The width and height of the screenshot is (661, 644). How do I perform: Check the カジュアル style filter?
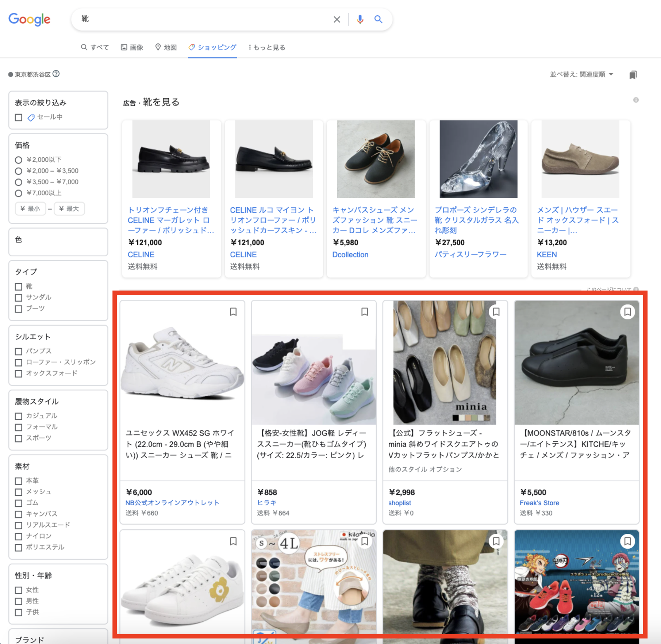point(19,416)
